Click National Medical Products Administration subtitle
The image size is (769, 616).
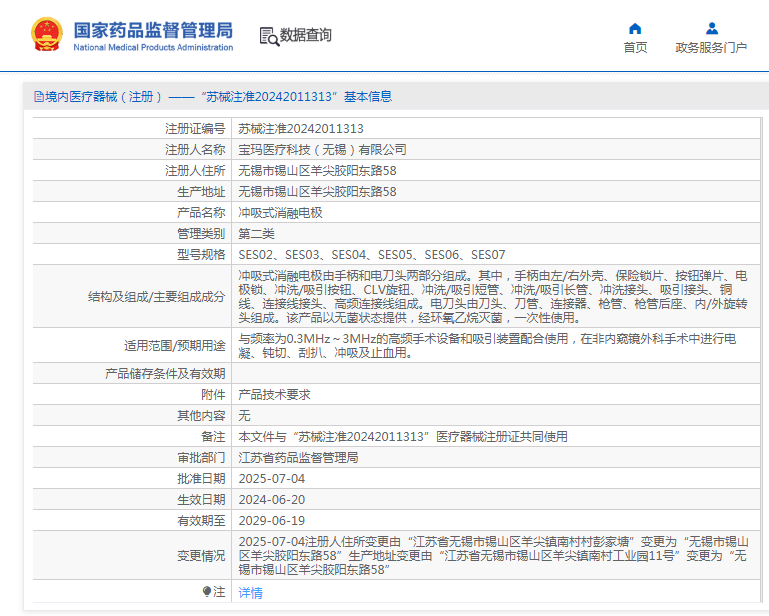[x=153, y=48]
